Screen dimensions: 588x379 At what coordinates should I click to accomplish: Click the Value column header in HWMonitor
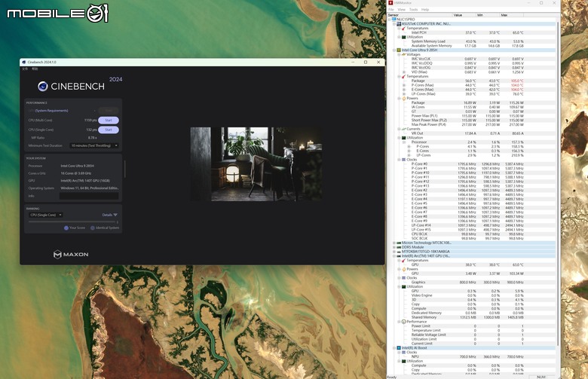point(464,15)
